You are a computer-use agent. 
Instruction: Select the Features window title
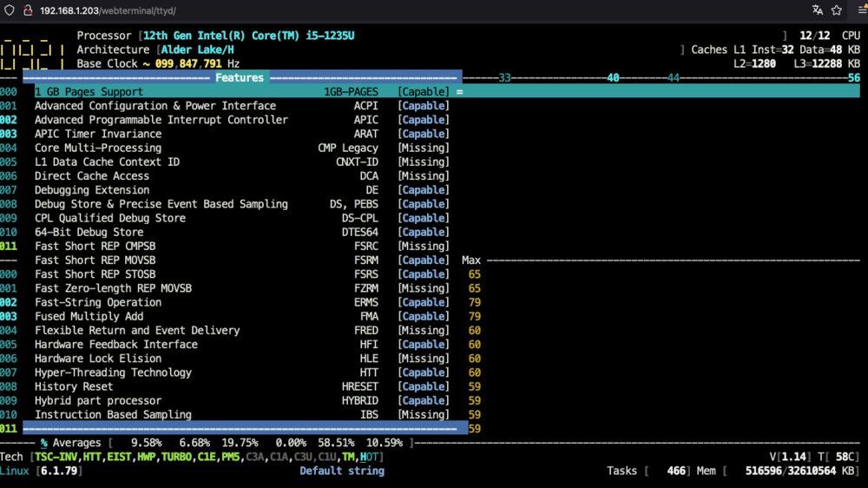click(240, 77)
